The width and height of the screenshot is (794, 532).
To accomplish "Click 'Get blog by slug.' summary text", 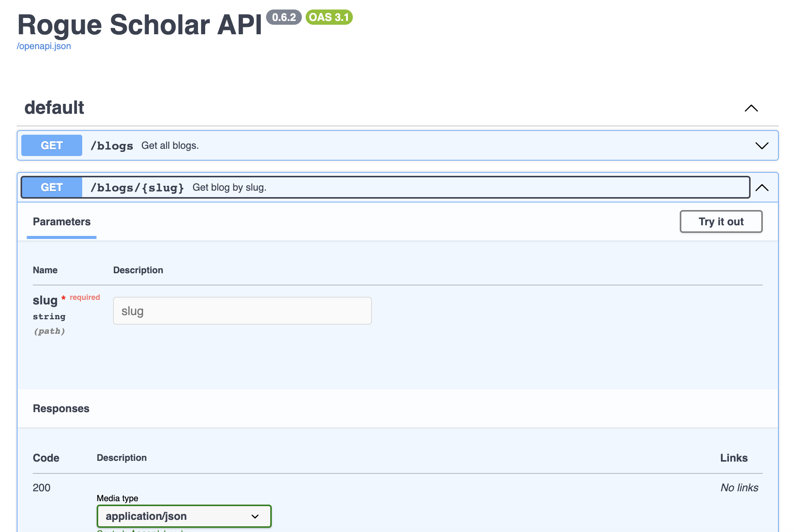I will point(229,188).
